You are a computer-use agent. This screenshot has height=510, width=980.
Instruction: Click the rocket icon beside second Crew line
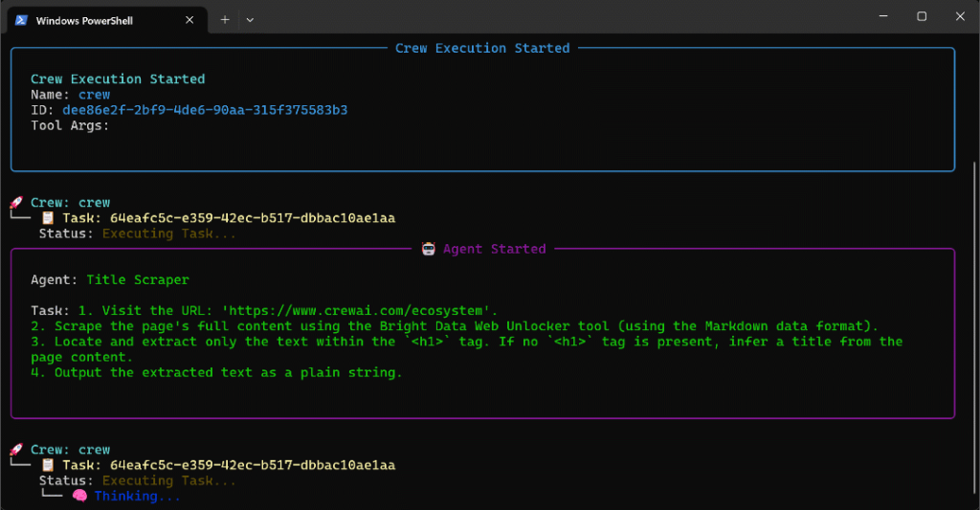[16, 450]
